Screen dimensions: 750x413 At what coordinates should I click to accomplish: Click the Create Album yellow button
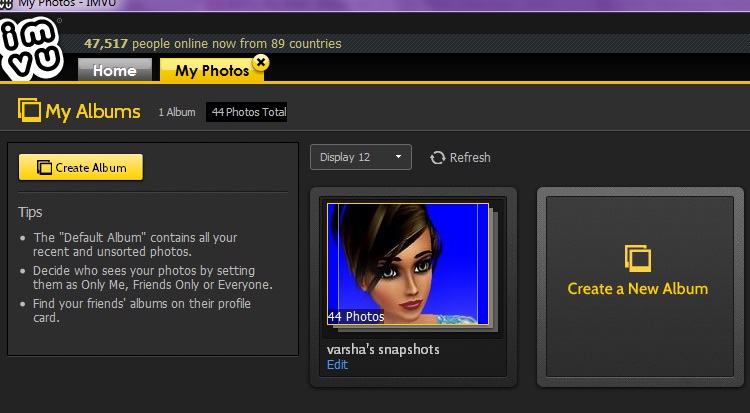pyautogui.click(x=81, y=167)
